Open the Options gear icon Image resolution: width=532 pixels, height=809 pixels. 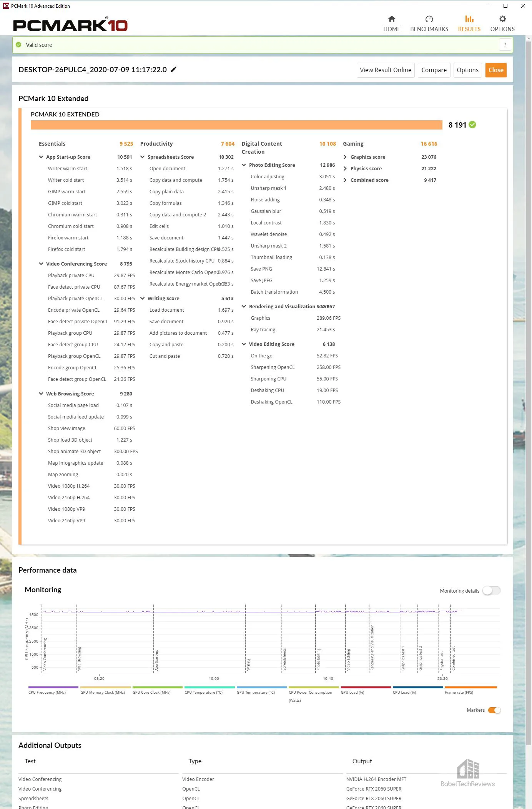[x=502, y=19]
